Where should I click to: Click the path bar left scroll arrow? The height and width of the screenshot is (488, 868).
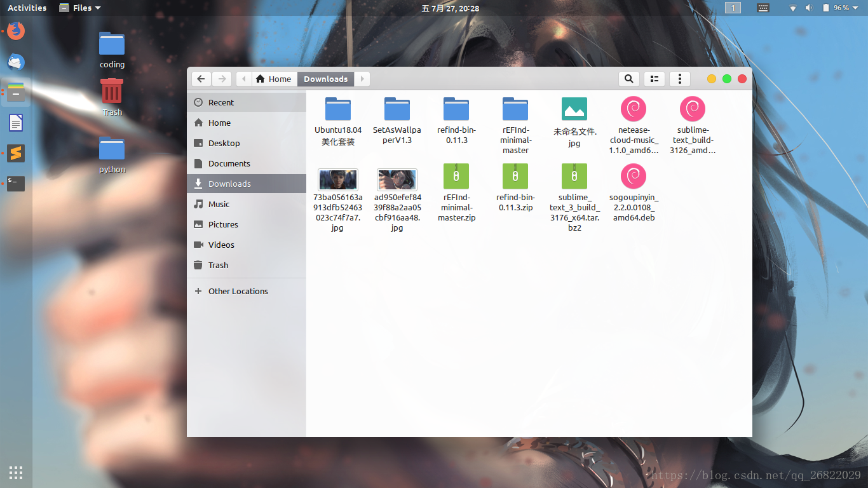point(243,79)
